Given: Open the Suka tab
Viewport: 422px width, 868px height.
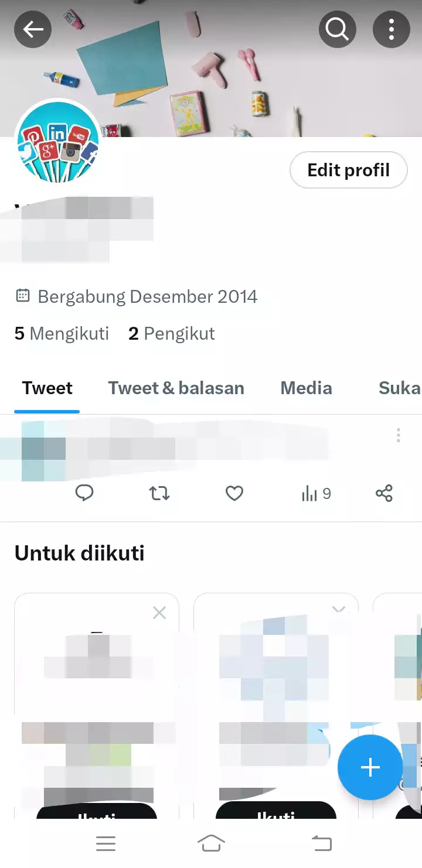Looking at the screenshot, I should click(x=399, y=388).
